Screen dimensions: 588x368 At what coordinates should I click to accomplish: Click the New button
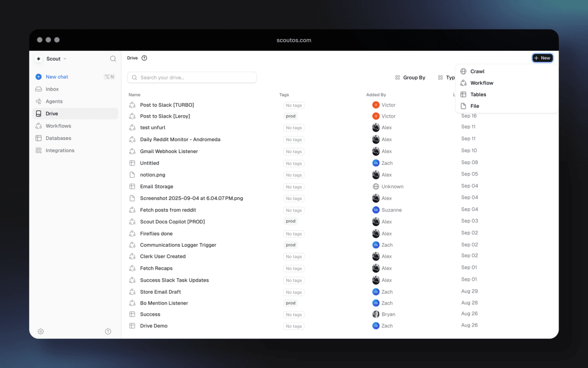[x=542, y=58]
